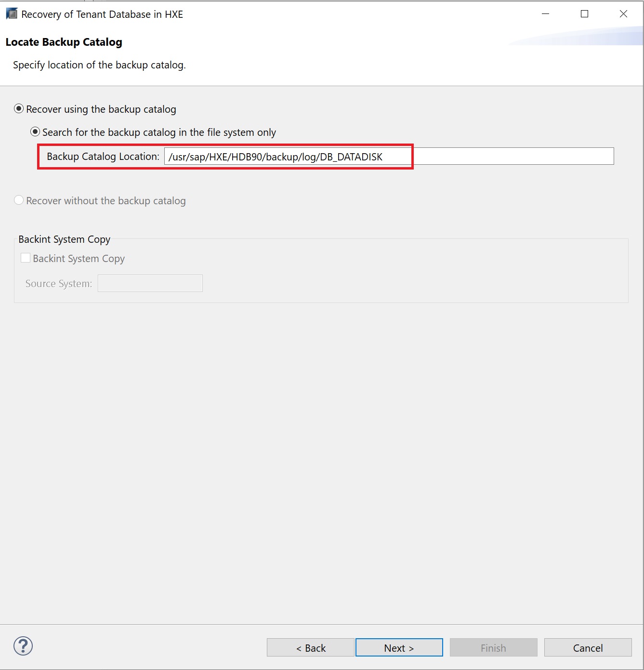Click the Locate Backup Catalog heading
Viewport: 644px width, 670px height.
[64, 42]
